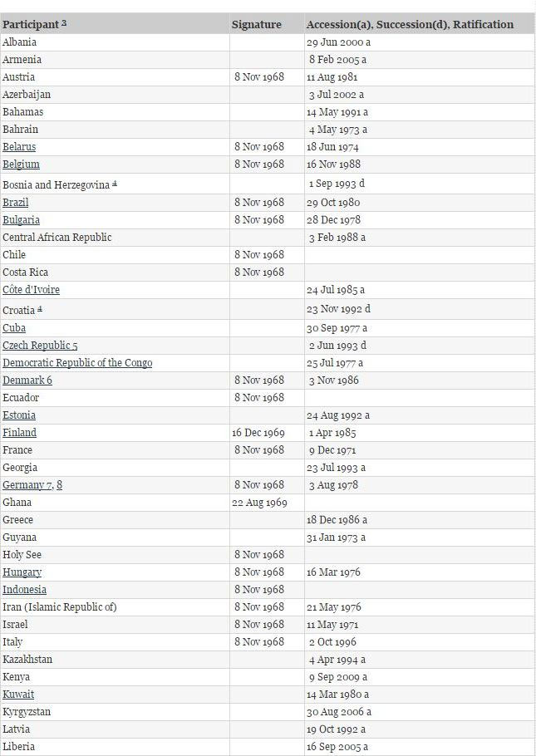Follow the Finland hyperlink
The width and height of the screenshot is (536, 756).
pos(19,433)
